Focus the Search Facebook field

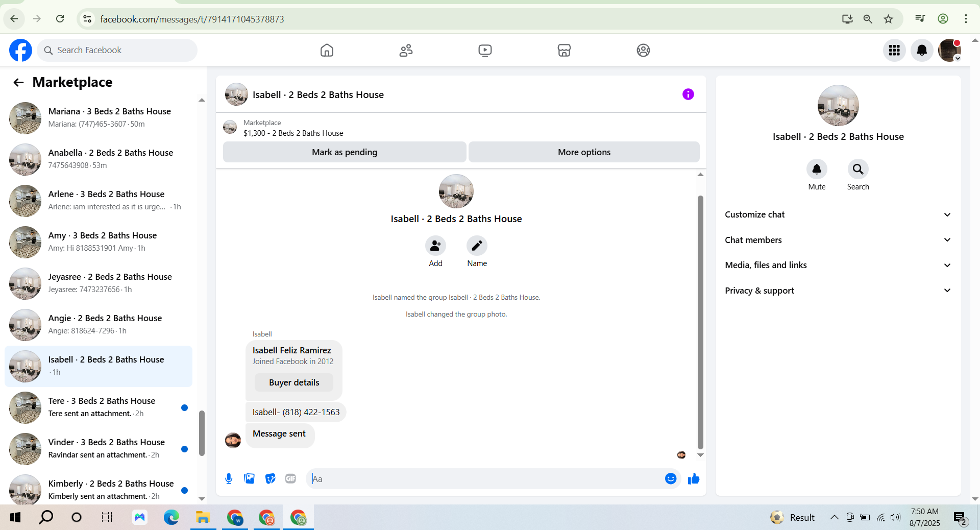[117, 50]
